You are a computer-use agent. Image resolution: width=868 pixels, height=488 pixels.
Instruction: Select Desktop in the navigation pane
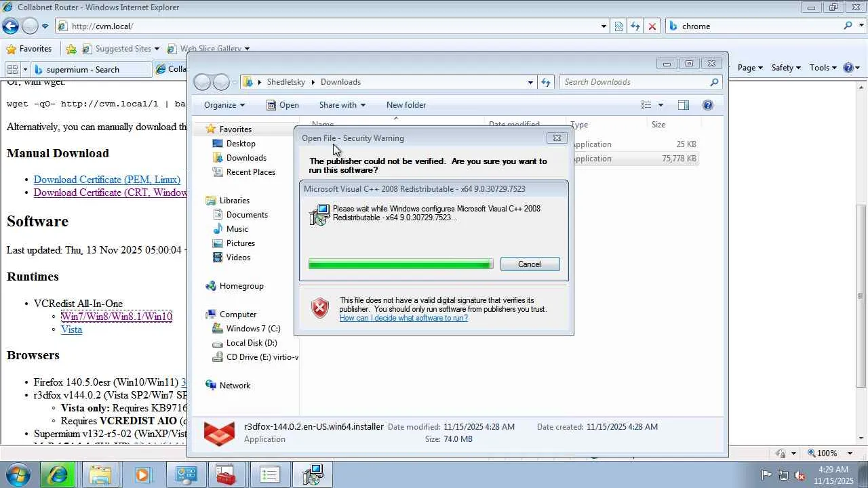click(x=241, y=144)
